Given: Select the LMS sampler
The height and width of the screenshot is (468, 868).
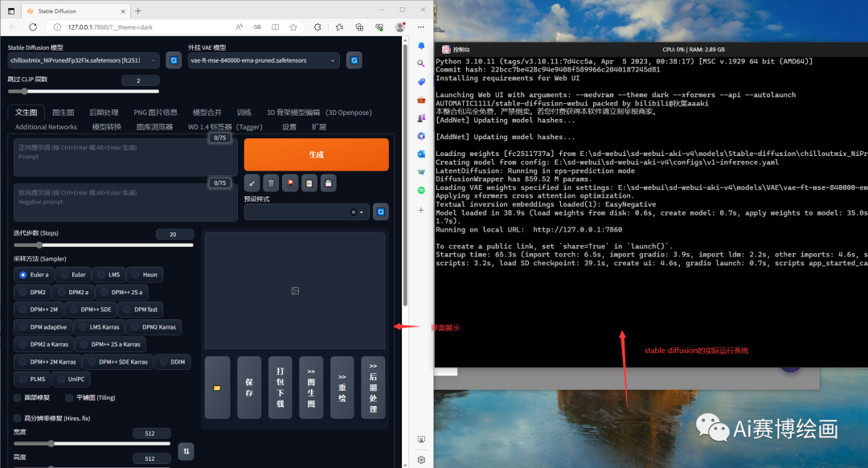Looking at the screenshot, I should (x=108, y=275).
